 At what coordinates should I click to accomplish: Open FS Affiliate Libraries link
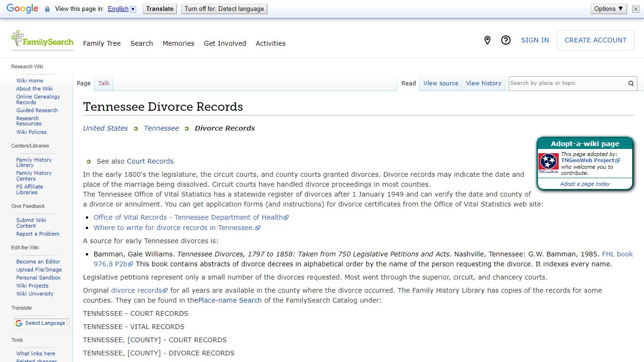point(30,189)
